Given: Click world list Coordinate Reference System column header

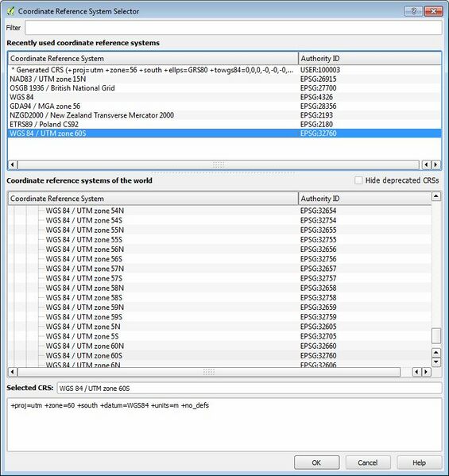Looking at the screenshot, I should 153,199.
